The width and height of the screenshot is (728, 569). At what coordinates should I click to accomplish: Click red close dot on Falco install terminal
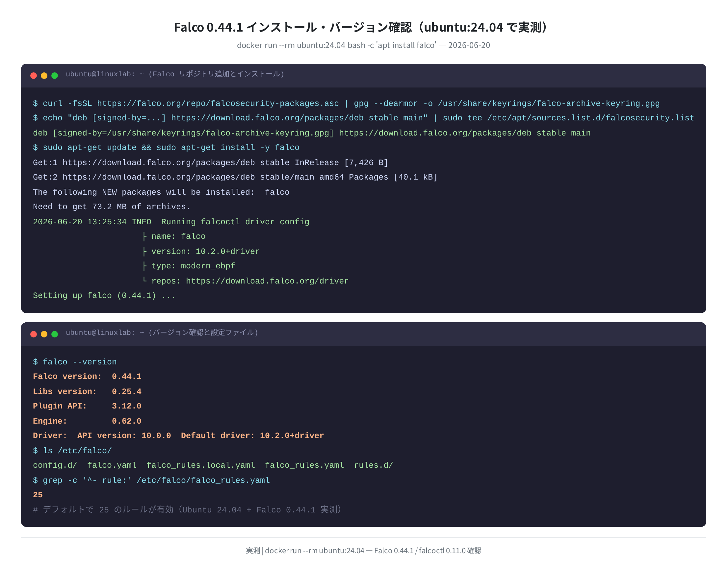pyautogui.click(x=34, y=76)
